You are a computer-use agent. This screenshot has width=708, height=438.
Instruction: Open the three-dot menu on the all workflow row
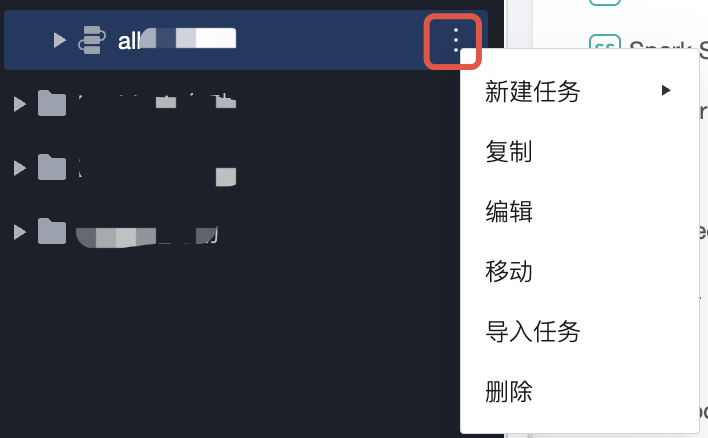(x=456, y=40)
